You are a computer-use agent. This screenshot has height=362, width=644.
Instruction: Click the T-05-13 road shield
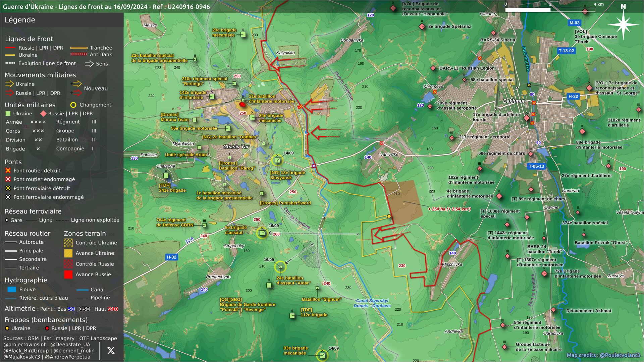[x=536, y=166]
